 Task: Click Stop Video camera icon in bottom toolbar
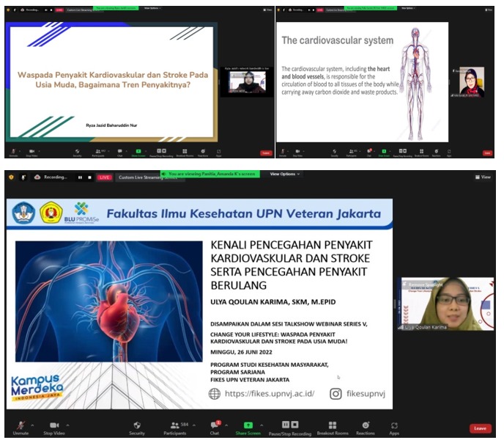click(x=53, y=426)
